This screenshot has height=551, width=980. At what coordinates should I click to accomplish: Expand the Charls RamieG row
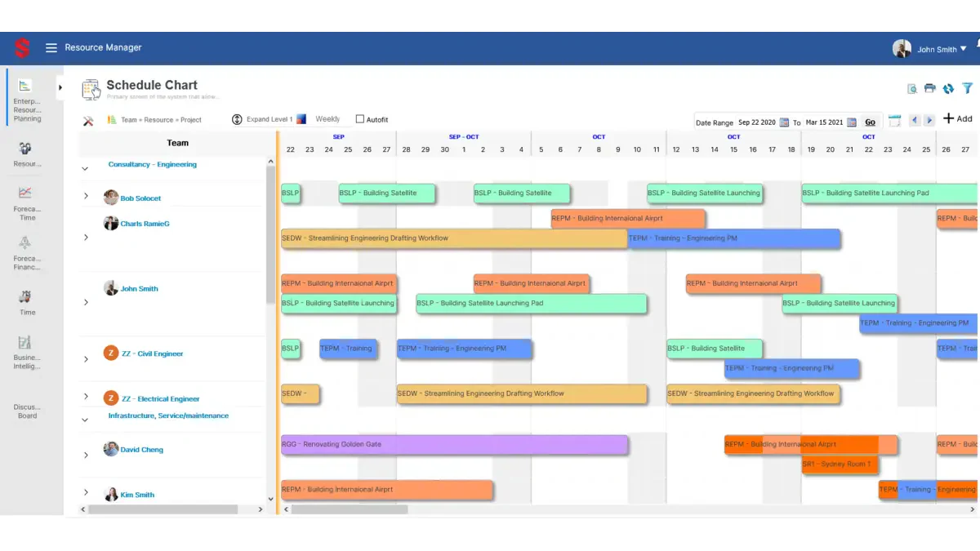click(86, 238)
